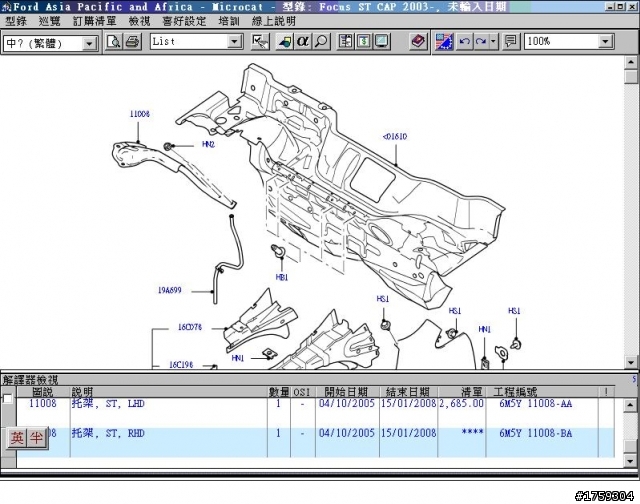This screenshot has height=504, width=640.
Task: Click parts list scrollbar up arrow
Action: tap(630, 404)
